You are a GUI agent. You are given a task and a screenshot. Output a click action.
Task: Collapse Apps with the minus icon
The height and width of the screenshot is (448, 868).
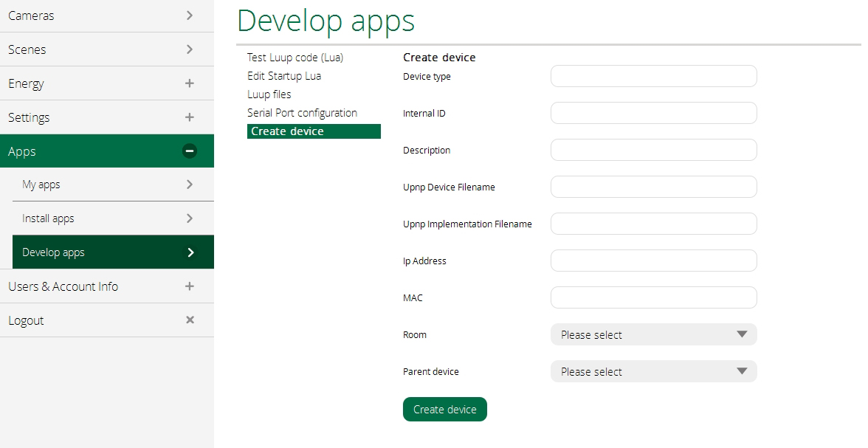tap(190, 151)
